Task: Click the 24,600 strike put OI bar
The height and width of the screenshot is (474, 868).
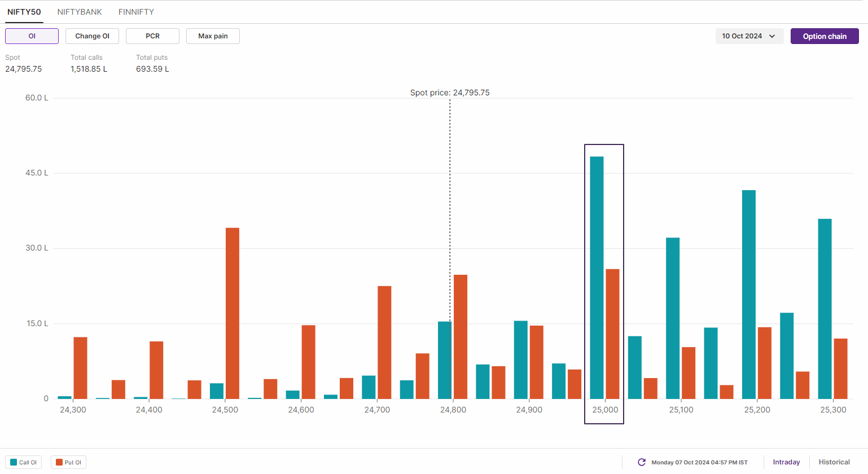Action: [309, 362]
